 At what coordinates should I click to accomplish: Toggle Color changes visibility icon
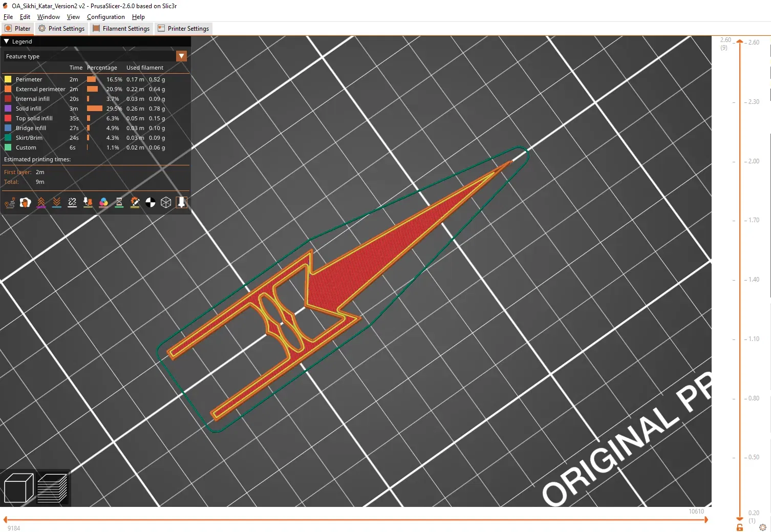(103, 203)
